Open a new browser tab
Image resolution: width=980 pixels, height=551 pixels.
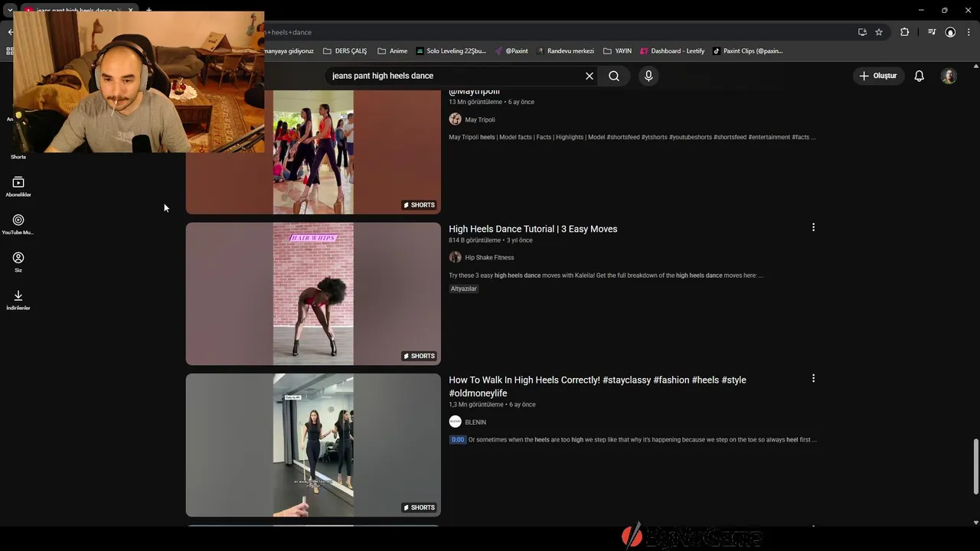pos(149,11)
